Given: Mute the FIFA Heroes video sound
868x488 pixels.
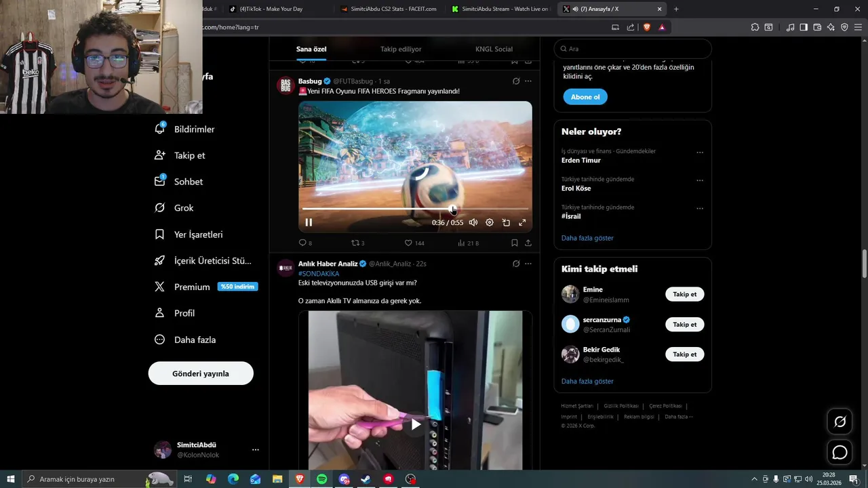Looking at the screenshot, I should point(473,222).
